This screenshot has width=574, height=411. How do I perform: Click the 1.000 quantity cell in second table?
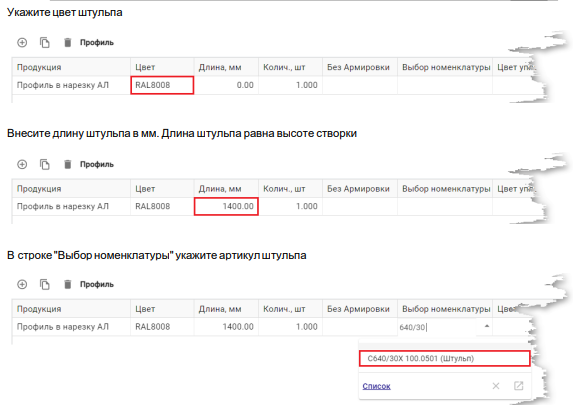tap(290, 206)
